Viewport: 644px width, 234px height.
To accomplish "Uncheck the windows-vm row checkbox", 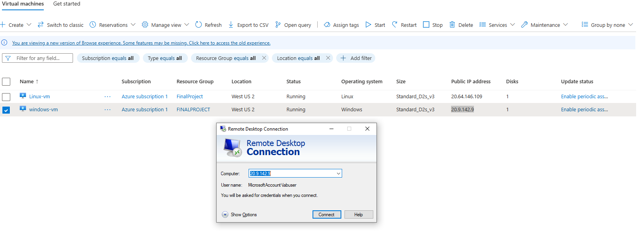I will (6, 110).
